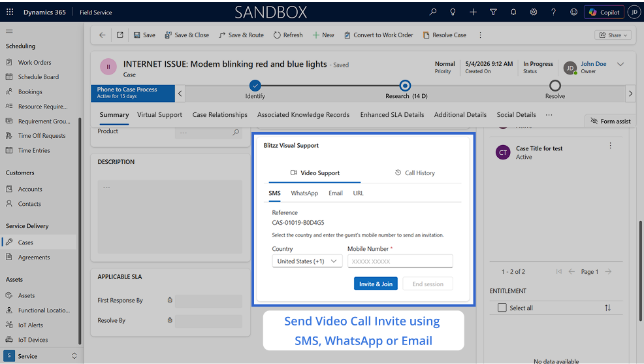Open advanced filter funnel icon
The width and height of the screenshot is (644, 364).
point(493,12)
